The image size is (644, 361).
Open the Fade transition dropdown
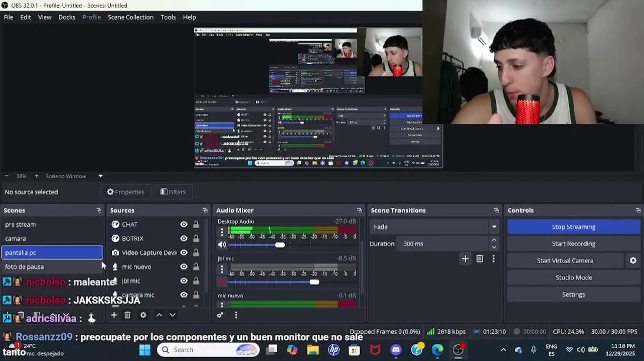pyautogui.click(x=435, y=227)
